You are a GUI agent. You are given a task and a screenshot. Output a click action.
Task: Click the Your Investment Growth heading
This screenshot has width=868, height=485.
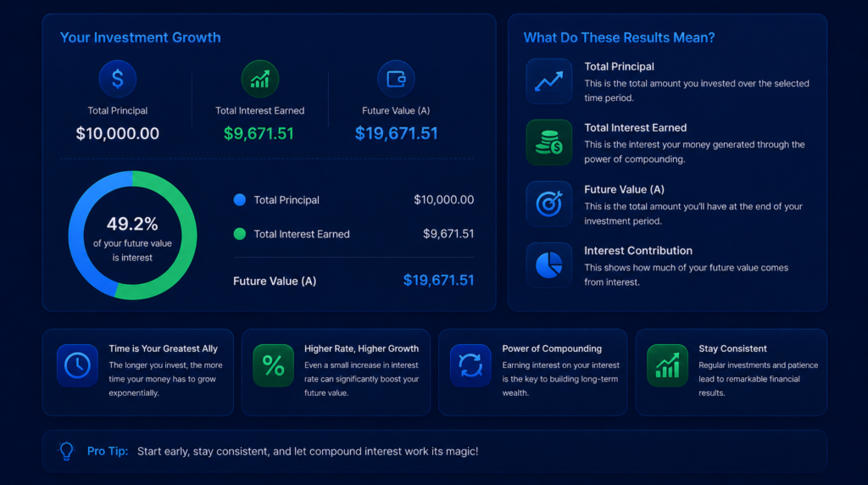pyautogui.click(x=140, y=37)
